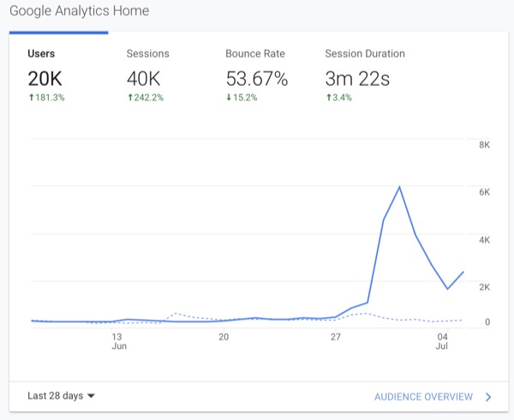Click the Sessions 242.2% increase indicator

(x=146, y=98)
